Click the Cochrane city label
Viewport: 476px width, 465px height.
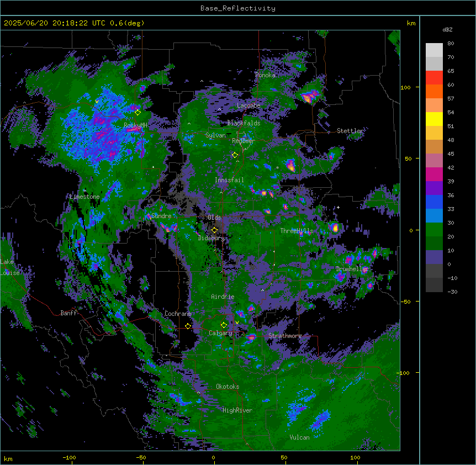point(178,314)
